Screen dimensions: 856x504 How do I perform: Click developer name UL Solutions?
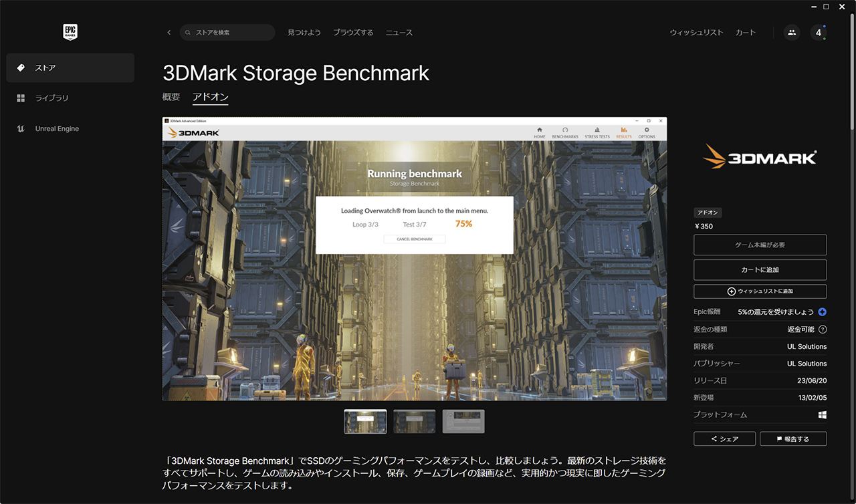pos(807,347)
